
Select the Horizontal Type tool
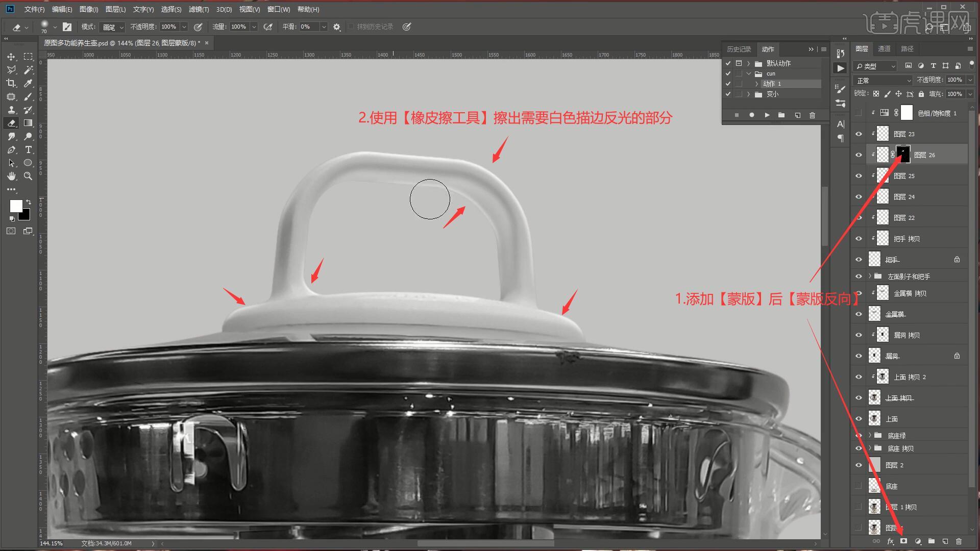[29, 149]
